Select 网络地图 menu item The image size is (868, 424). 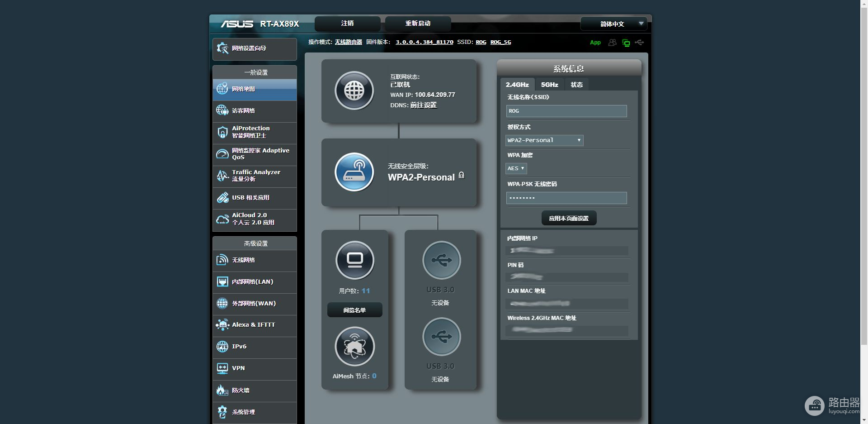coord(255,89)
